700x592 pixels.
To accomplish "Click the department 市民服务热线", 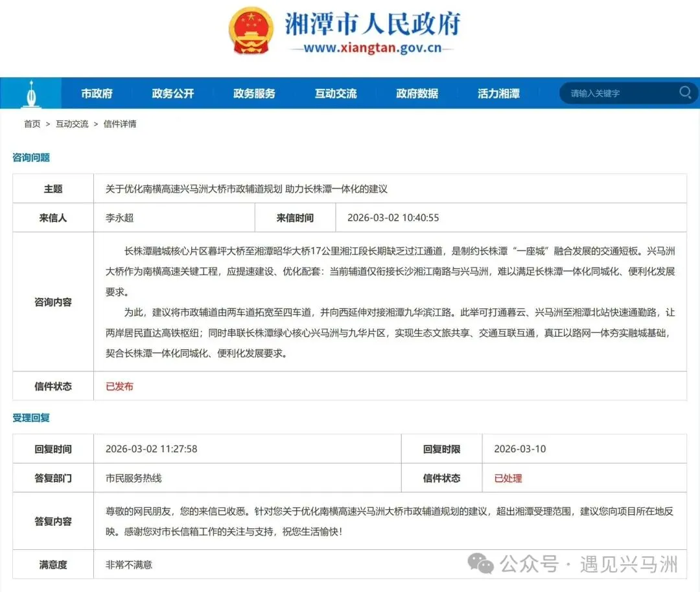I will click(x=134, y=478).
